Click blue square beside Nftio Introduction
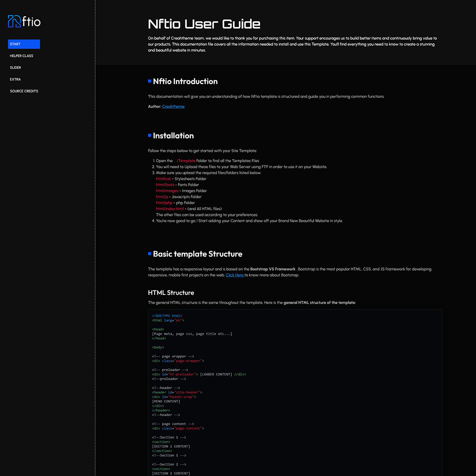Image resolution: width=476 pixels, height=476 pixels. click(x=150, y=81)
